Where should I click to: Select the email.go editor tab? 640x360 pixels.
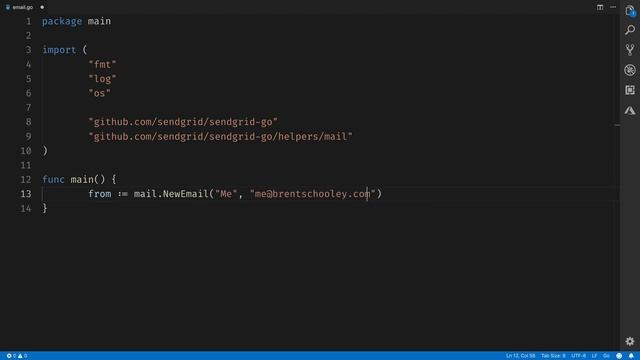coord(24,7)
